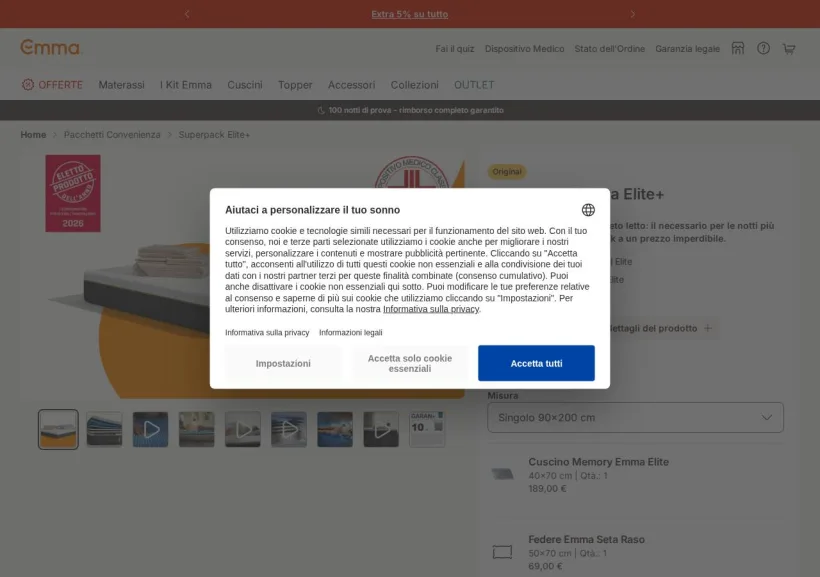Choose Accetta solo cookie essenziali
The image size is (820, 577).
[409, 363]
